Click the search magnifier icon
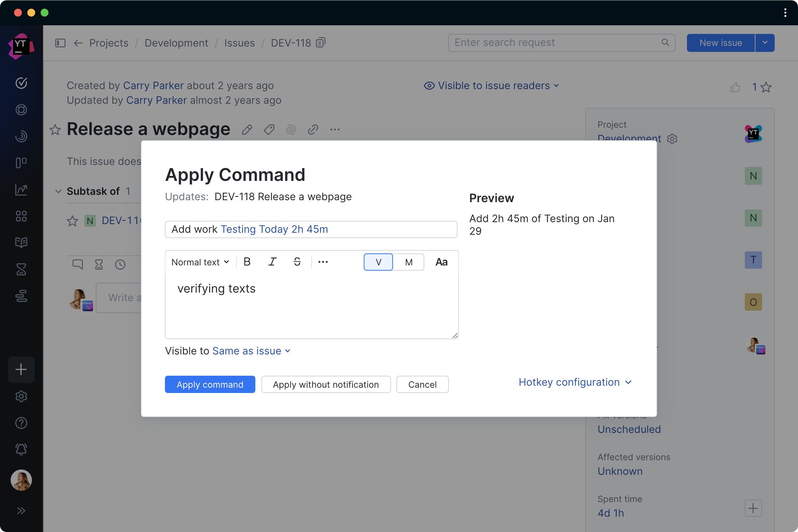Screen dimensions: 798x532 [665, 43]
